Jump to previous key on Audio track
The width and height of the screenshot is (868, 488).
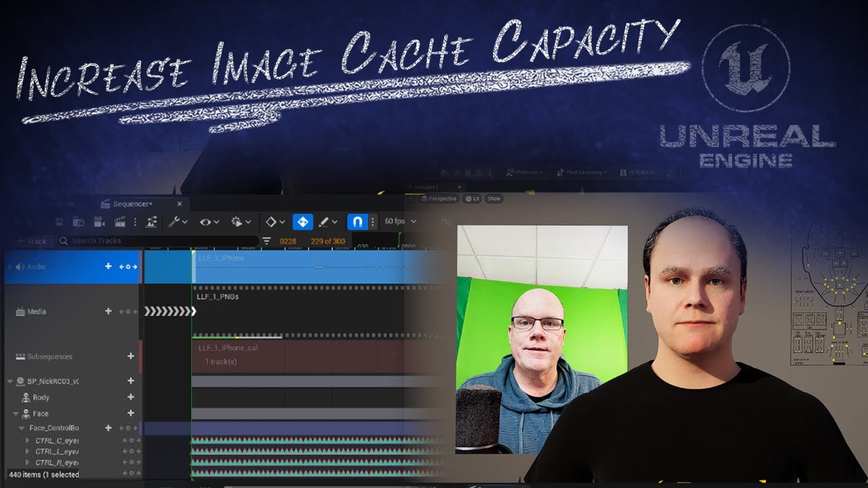tap(122, 267)
